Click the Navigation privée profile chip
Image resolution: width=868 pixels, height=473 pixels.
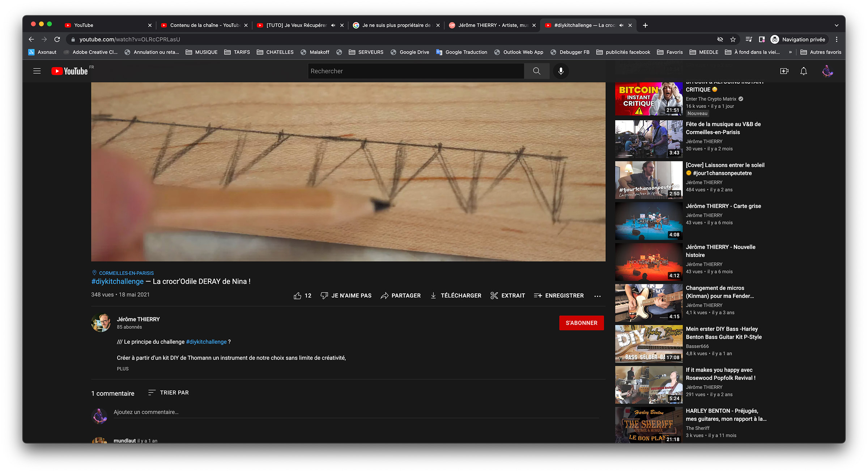pyautogui.click(x=799, y=39)
